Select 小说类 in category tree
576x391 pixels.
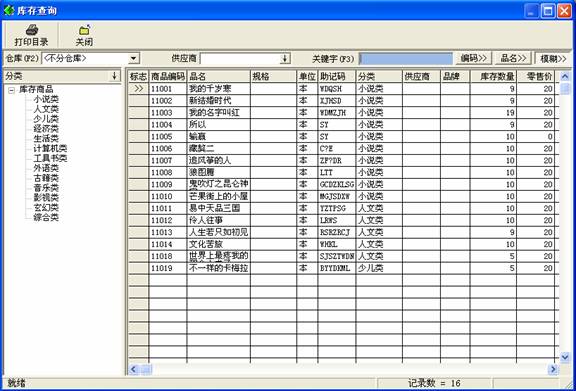(x=46, y=99)
